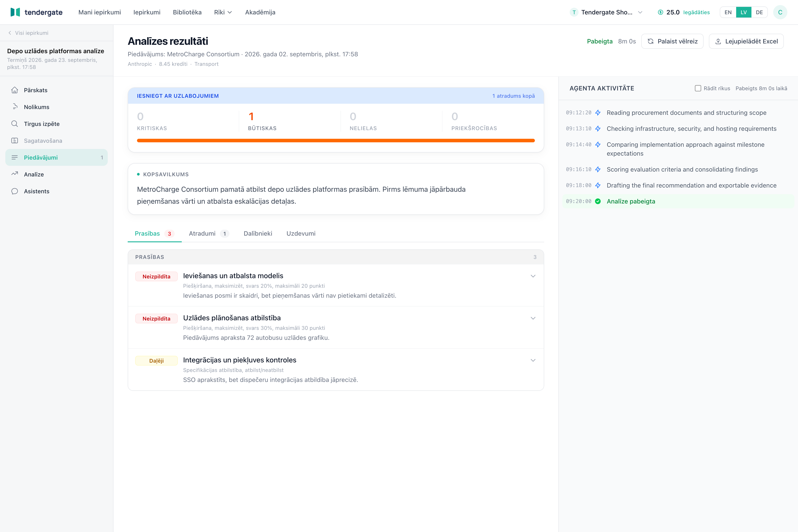Switch language to DE
This screenshot has height=532, width=798.
(759, 12)
